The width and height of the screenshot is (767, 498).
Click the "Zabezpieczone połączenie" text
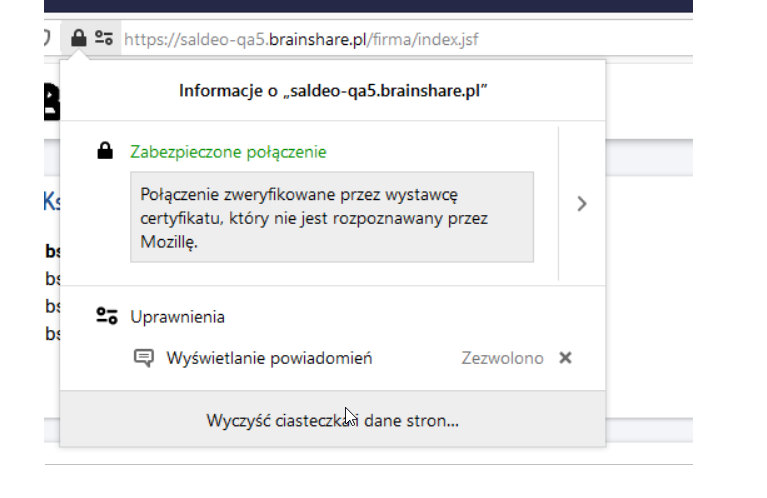click(x=228, y=152)
